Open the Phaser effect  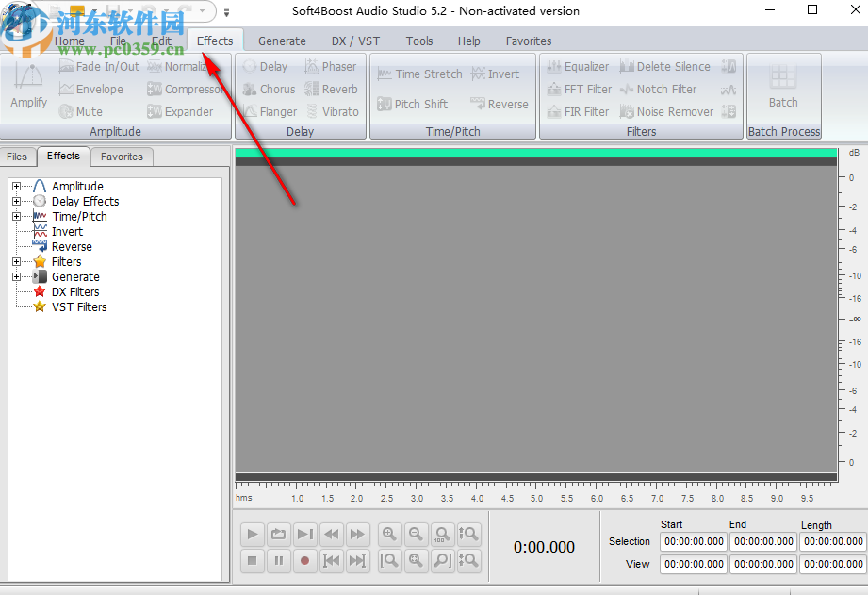331,67
